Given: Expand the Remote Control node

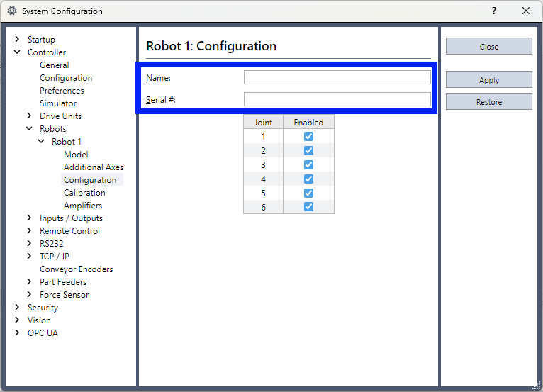Looking at the screenshot, I should coord(29,230).
